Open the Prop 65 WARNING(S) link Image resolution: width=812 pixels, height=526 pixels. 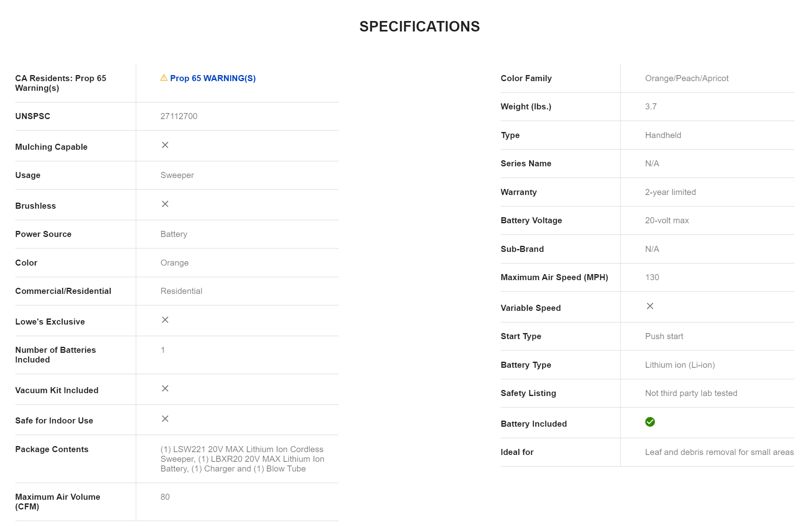212,78
